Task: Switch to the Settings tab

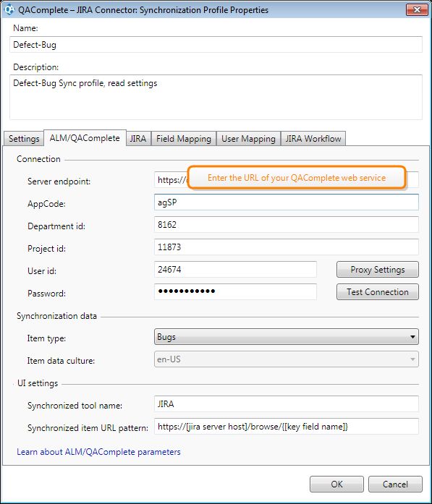Action: [24, 139]
